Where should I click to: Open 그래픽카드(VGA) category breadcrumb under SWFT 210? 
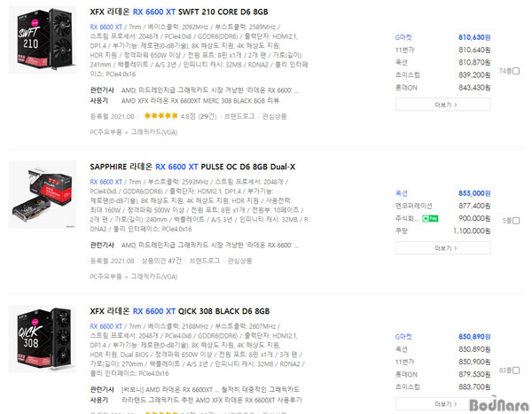[154, 132]
